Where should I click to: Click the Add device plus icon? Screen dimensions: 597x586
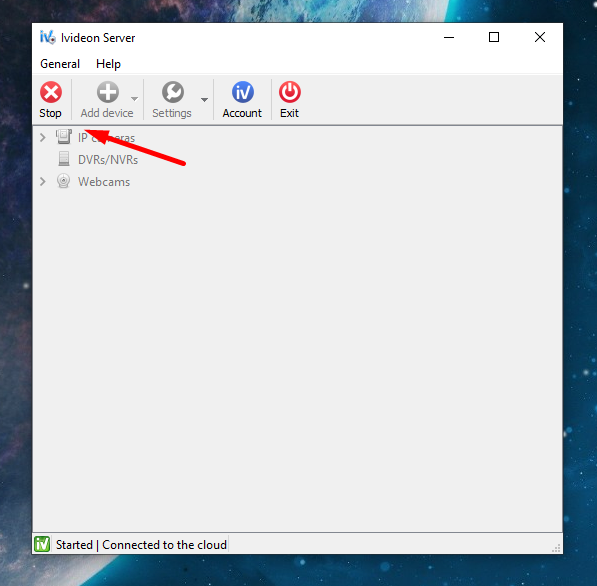click(x=107, y=92)
